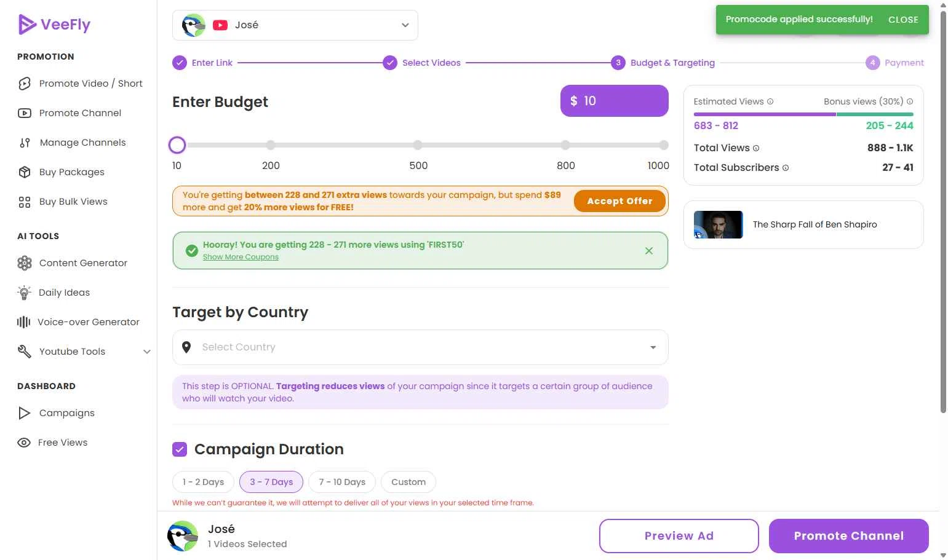
Task: Set budget slider to 800 mark
Action: point(565,145)
